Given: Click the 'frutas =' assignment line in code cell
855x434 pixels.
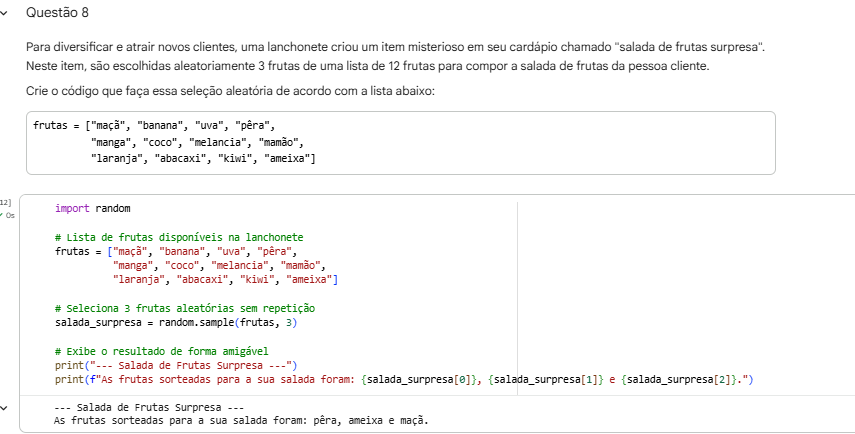Looking at the screenshot, I should [x=175, y=252].
